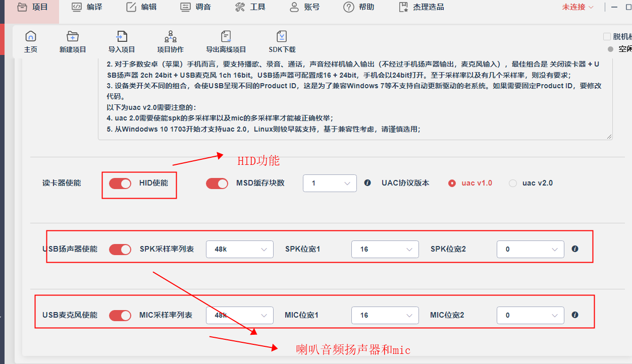
Task: Open the MIC位宽2 dropdown
Action: coord(531,315)
